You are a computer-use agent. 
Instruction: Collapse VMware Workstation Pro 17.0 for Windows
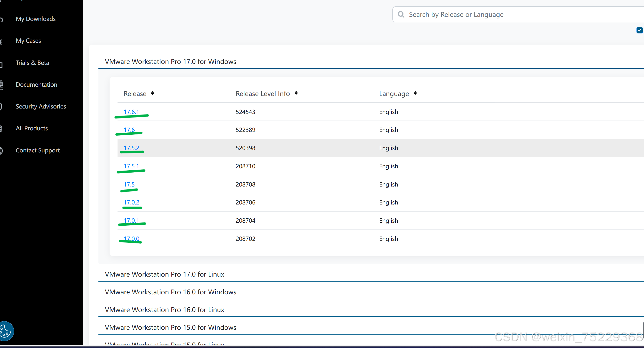point(170,62)
